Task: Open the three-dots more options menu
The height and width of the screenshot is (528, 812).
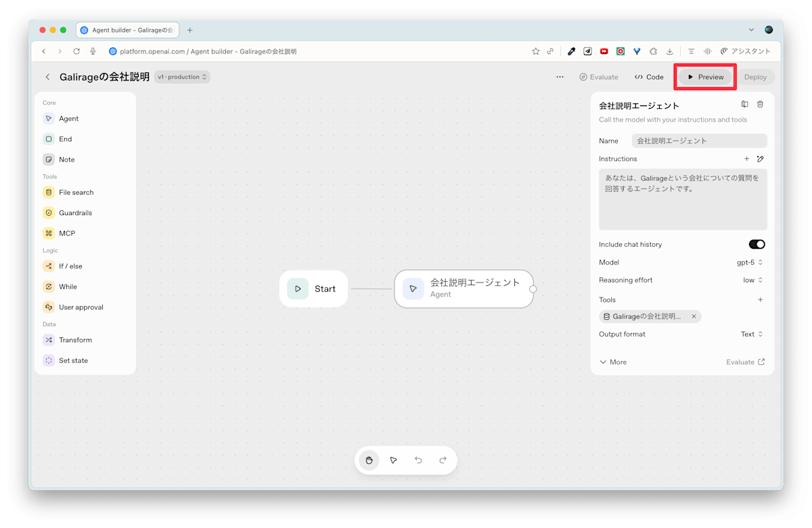Action: tap(560, 77)
